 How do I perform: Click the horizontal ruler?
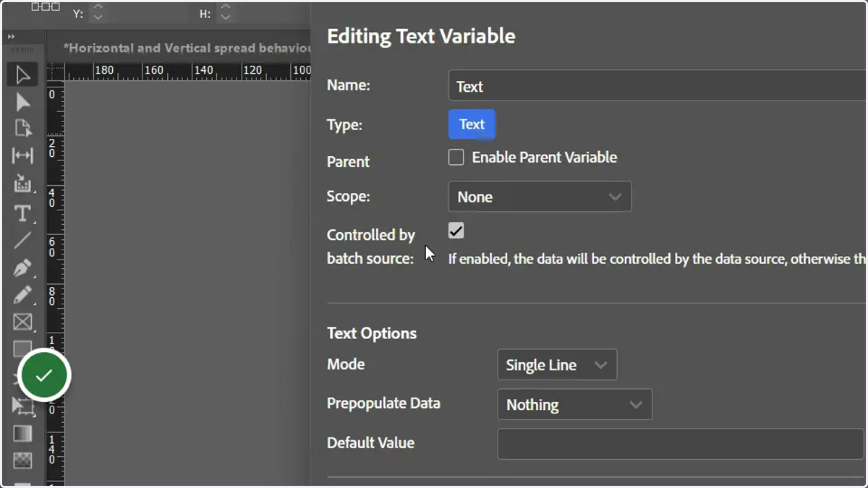click(188, 72)
